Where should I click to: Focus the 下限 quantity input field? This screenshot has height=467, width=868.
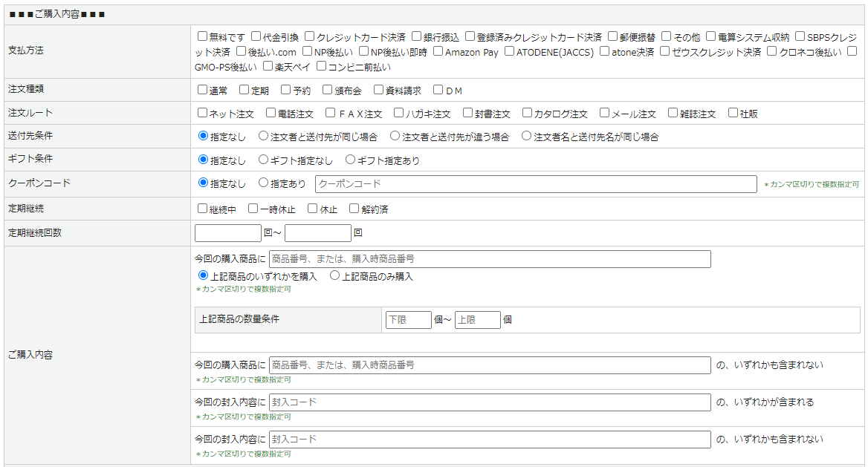coord(408,320)
